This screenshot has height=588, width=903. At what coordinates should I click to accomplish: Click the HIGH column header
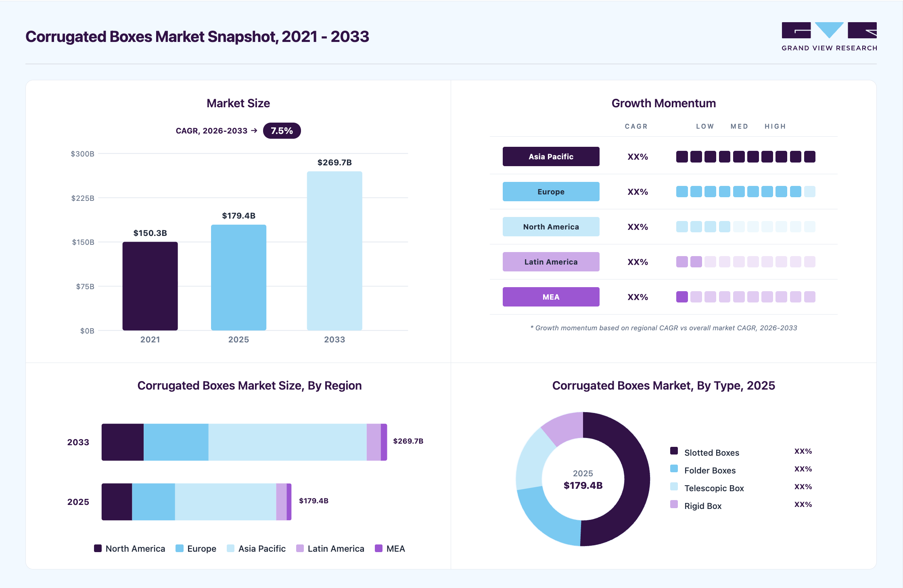775,126
